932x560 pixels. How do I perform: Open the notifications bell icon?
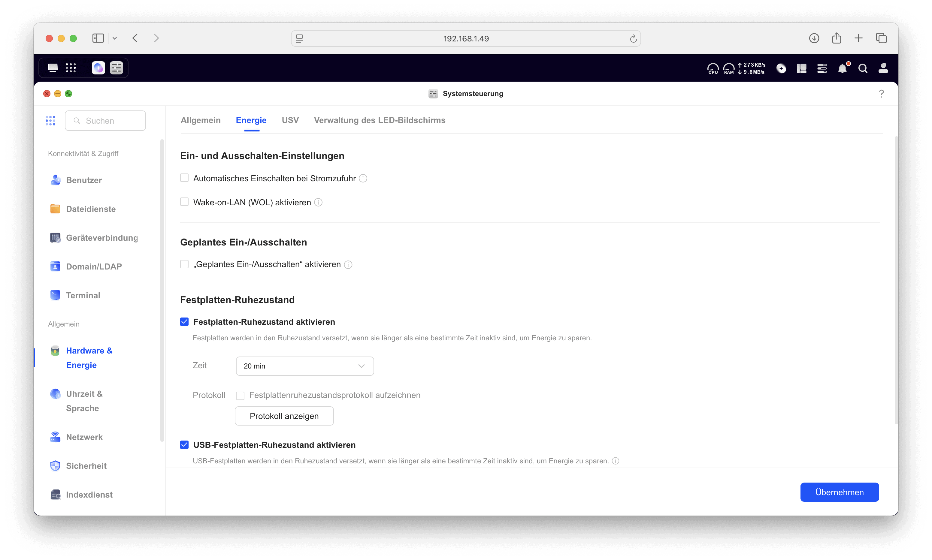pyautogui.click(x=842, y=68)
